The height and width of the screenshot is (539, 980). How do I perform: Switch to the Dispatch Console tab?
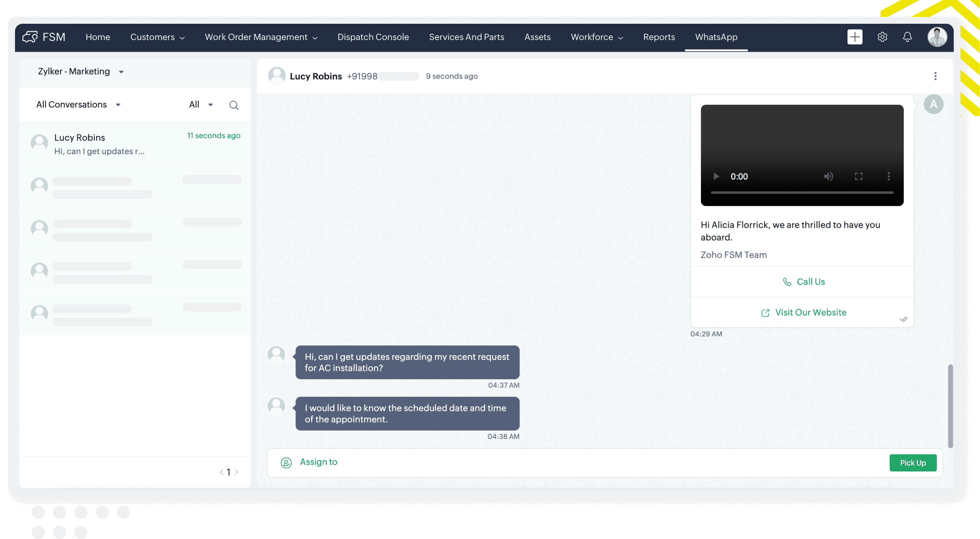373,37
